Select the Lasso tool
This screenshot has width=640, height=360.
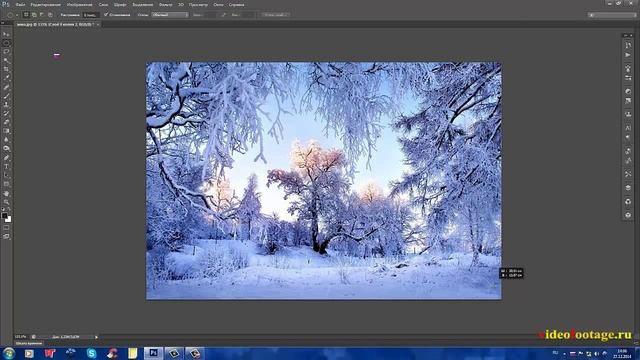(6, 52)
